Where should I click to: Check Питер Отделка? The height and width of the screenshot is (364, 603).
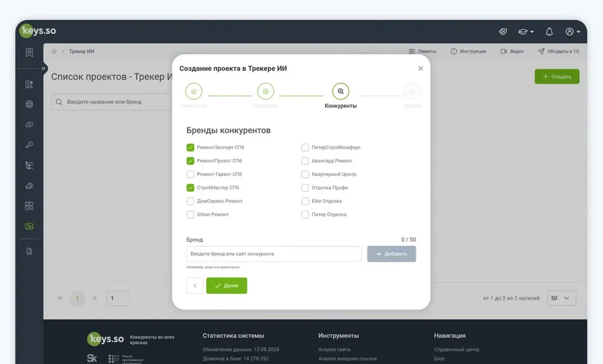point(305,215)
